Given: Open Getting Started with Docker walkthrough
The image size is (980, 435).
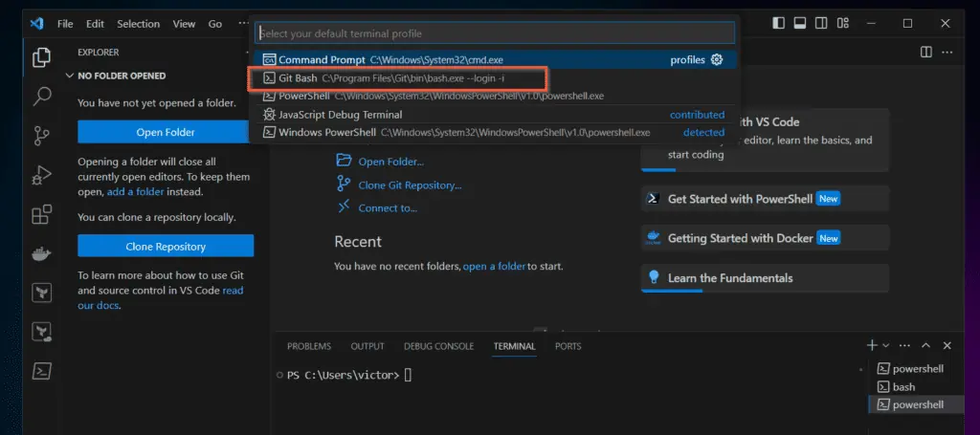Looking at the screenshot, I should coord(765,238).
